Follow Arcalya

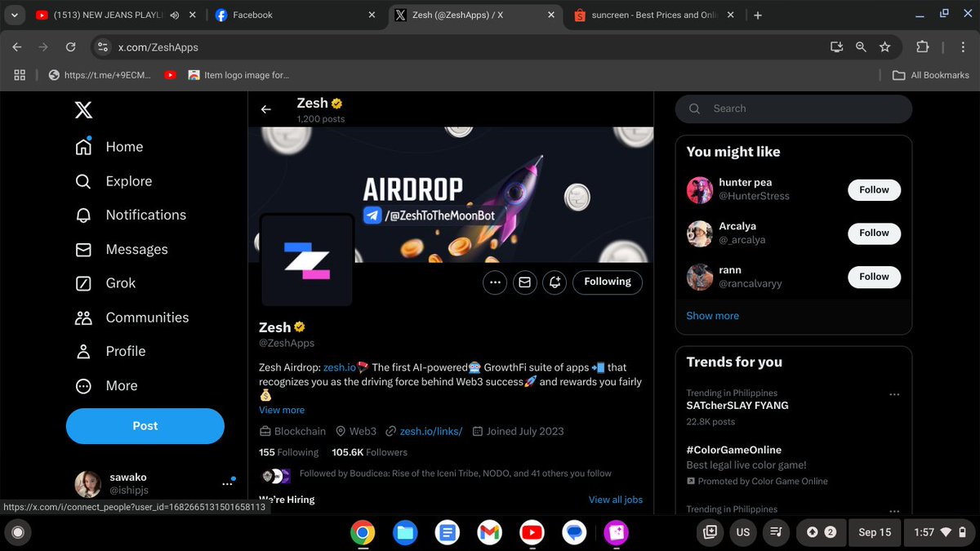pos(874,233)
